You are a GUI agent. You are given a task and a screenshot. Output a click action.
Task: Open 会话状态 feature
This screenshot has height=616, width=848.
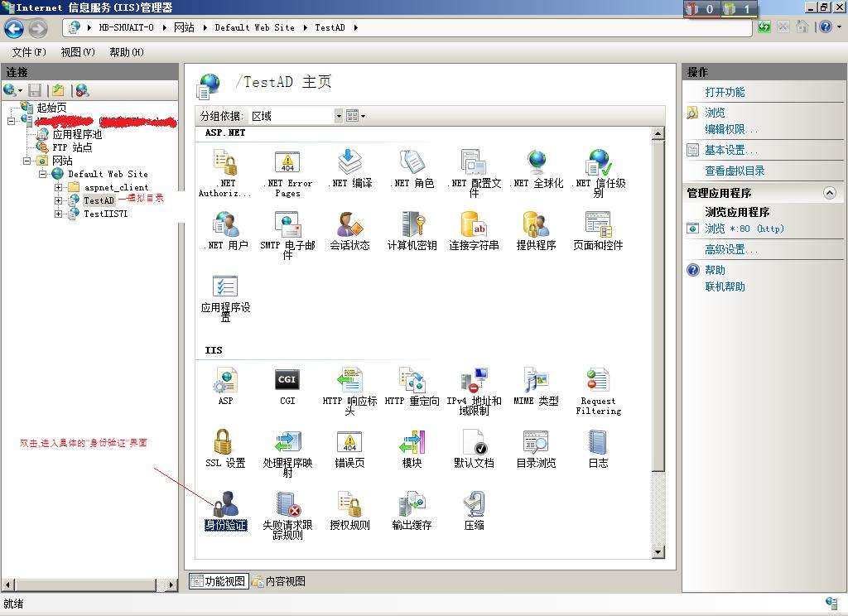[x=349, y=231]
